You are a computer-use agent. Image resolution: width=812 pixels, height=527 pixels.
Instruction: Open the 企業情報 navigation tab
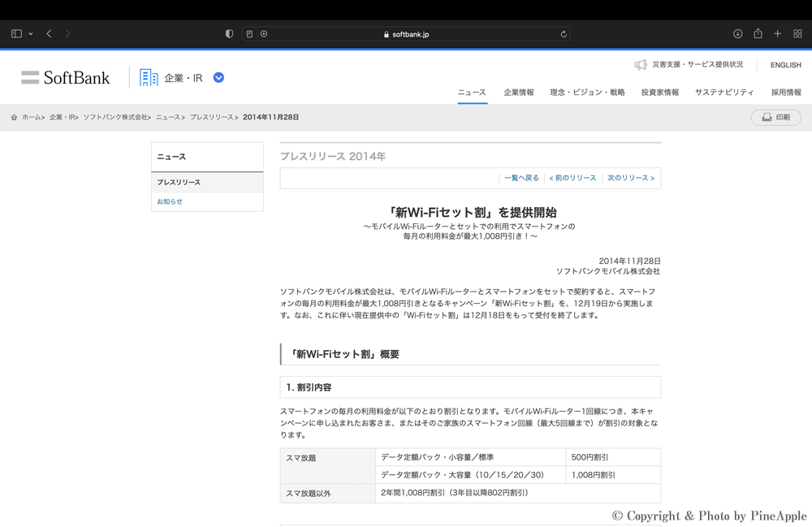519,93
